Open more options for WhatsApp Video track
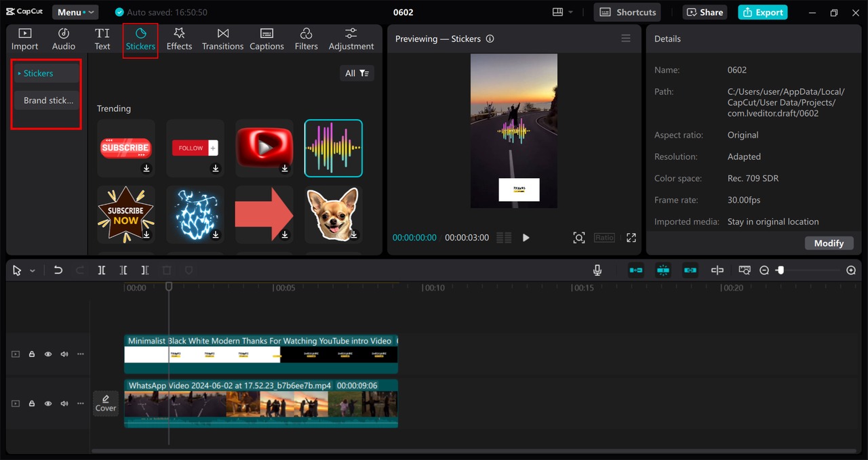Image resolution: width=868 pixels, height=460 pixels. tap(81, 403)
